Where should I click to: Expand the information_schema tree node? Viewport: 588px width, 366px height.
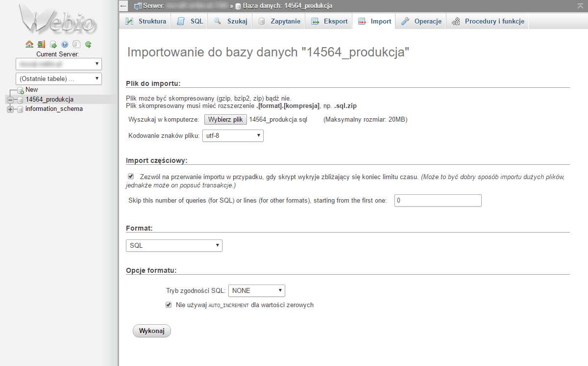tap(10, 109)
